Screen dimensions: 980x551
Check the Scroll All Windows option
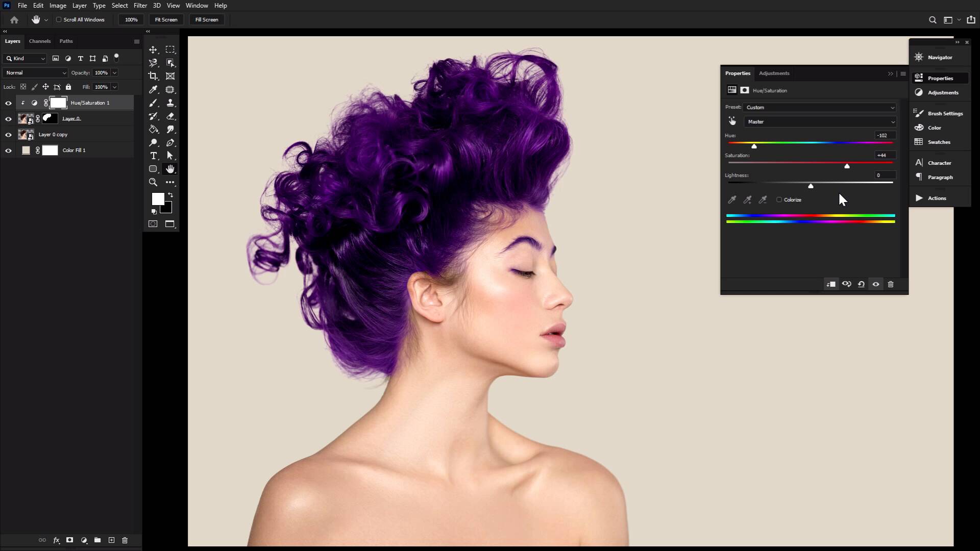click(x=59, y=19)
